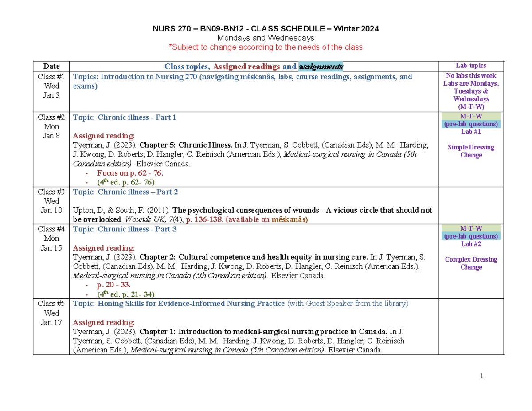Image resolution: width=532 pixels, height=411 pixels.
Task: Click 'p. 136-138' page reference
Action: 204,219
